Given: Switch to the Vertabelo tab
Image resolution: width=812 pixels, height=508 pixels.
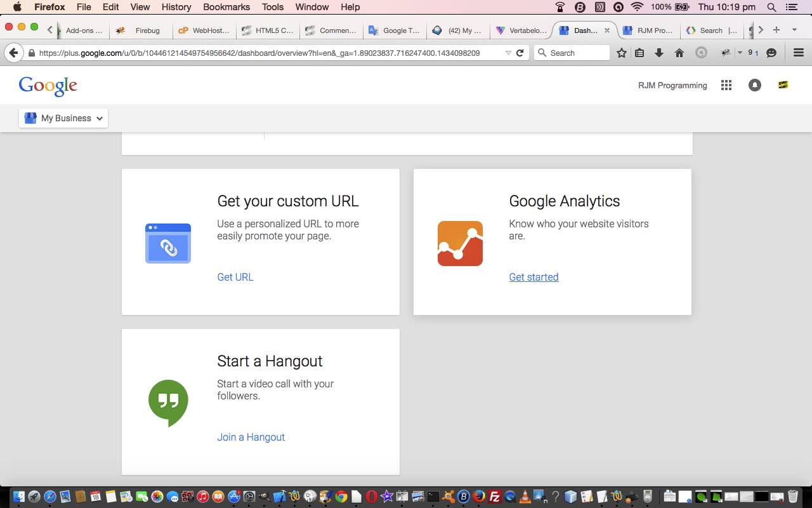Looking at the screenshot, I should pyautogui.click(x=521, y=30).
